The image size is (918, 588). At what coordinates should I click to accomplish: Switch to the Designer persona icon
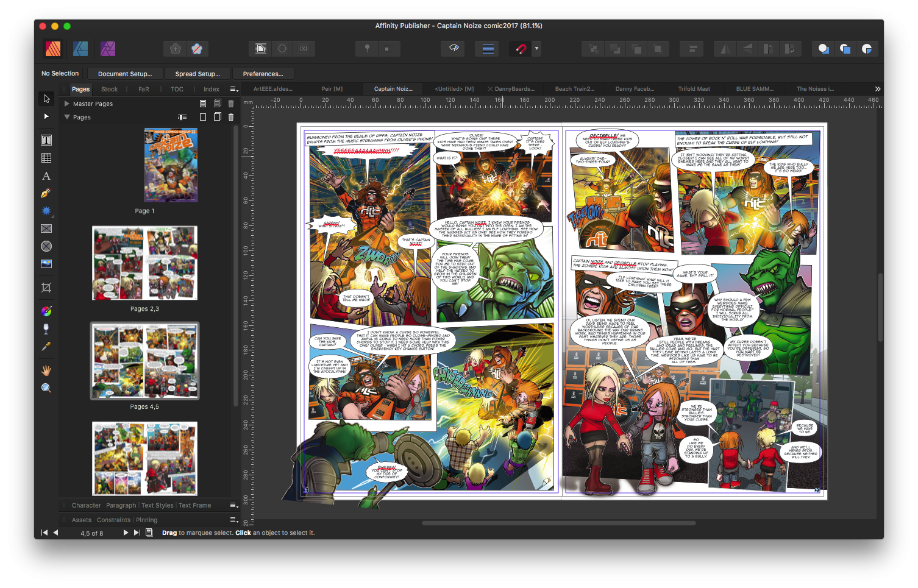click(80, 48)
